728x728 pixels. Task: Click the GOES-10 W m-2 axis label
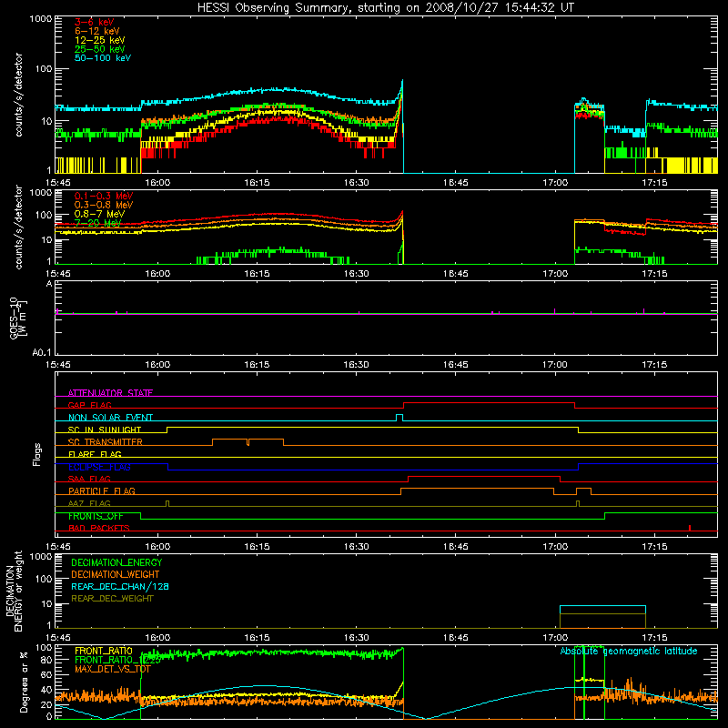[18, 318]
